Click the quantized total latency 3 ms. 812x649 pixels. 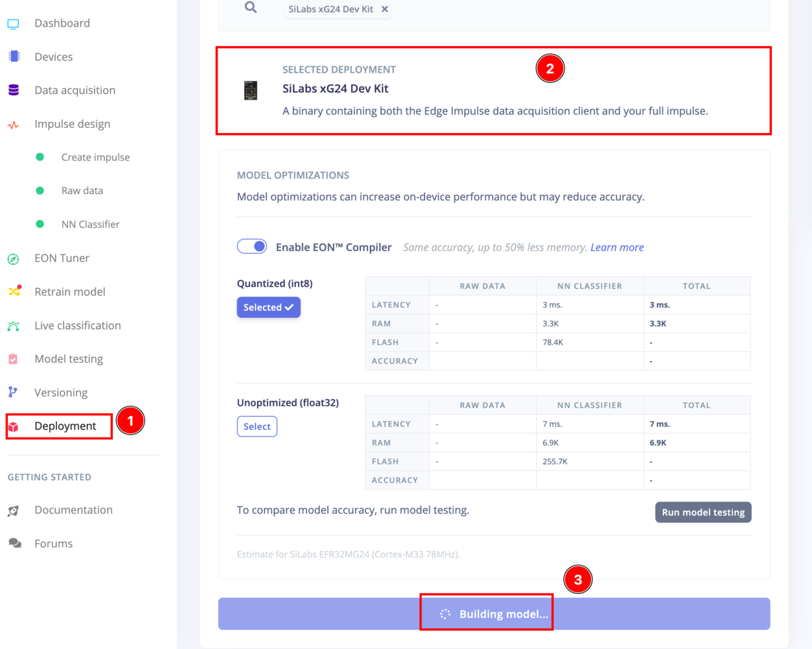click(659, 305)
